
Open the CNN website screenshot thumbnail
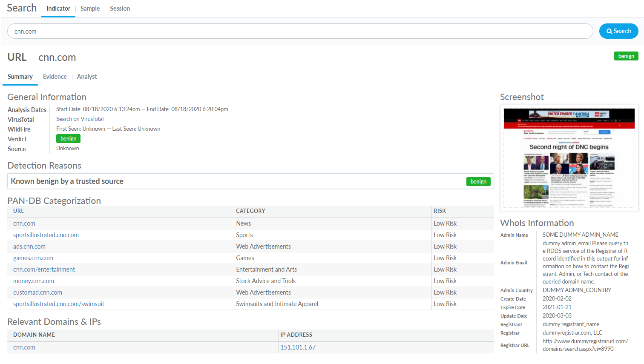pyautogui.click(x=569, y=158)
